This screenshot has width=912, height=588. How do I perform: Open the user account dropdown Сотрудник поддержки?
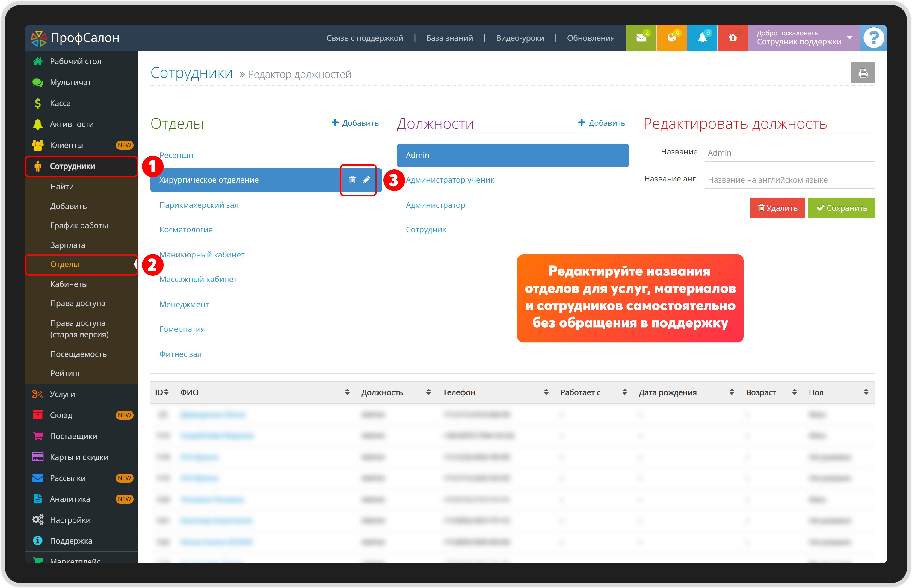(x=804, y=38)
